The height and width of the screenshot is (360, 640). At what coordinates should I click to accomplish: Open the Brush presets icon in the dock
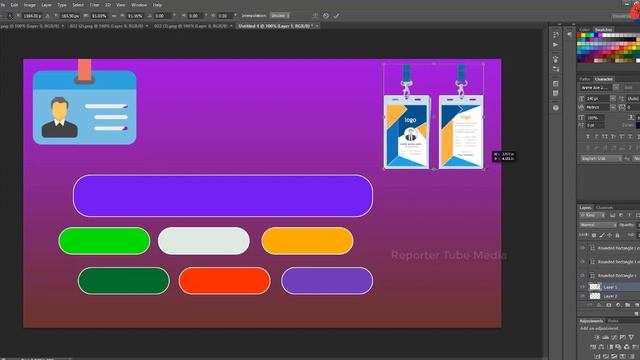click(556, 60)
